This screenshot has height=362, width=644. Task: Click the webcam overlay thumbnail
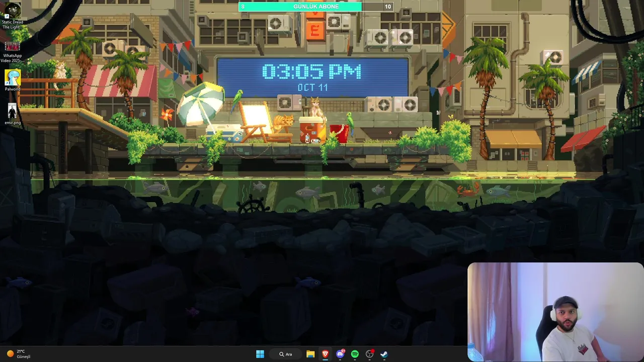555,312
